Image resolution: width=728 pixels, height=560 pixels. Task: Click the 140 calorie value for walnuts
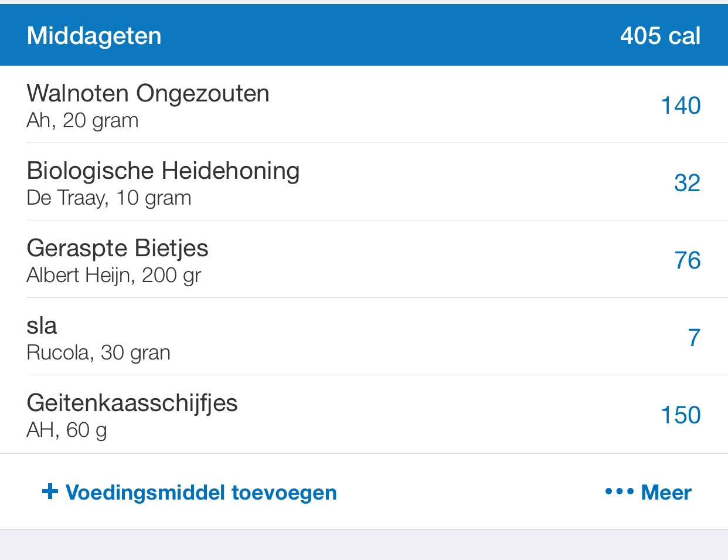point(681,106)
